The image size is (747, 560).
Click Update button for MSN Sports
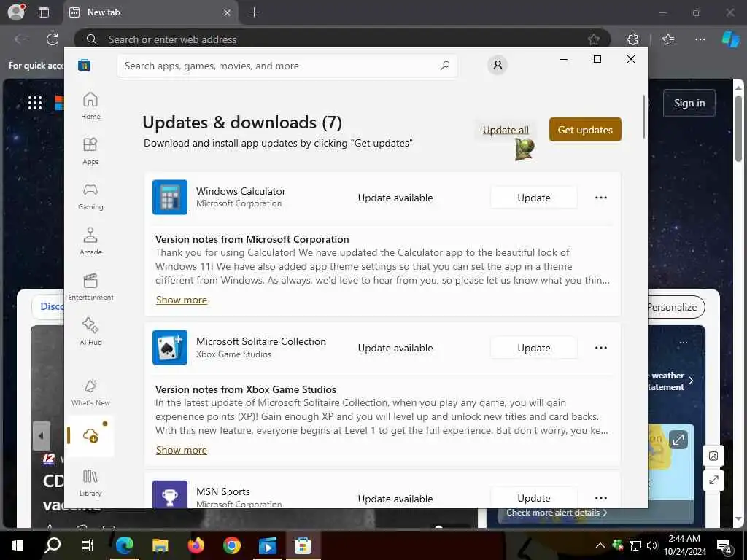533,497
